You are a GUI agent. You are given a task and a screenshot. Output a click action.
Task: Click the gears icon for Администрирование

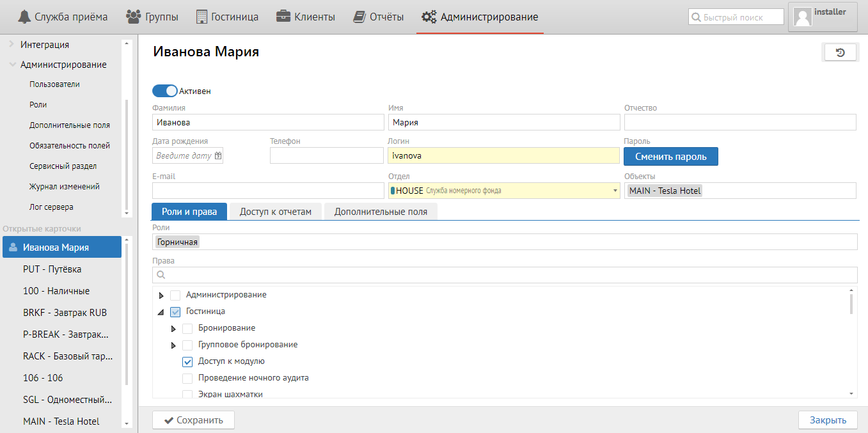click(x=429, y=17)
